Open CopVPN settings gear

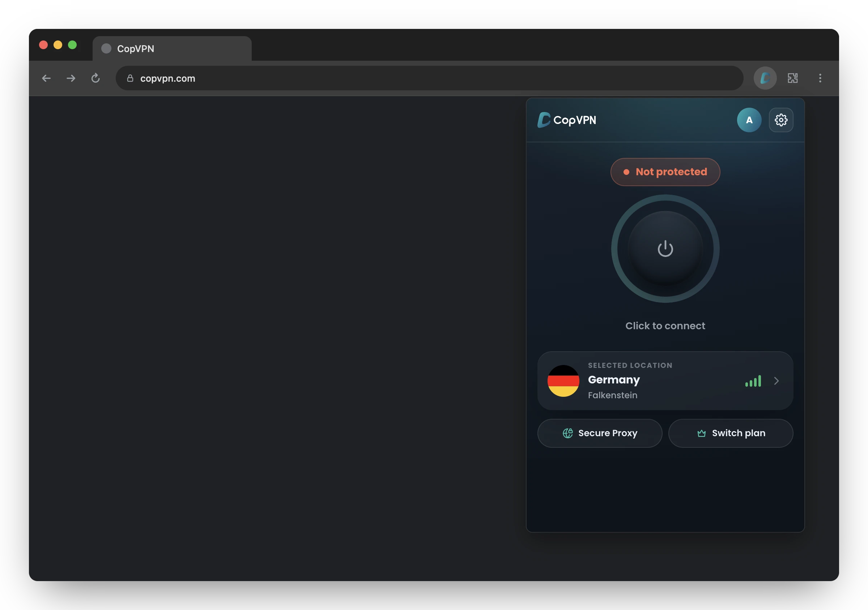[x=781, y=120]
